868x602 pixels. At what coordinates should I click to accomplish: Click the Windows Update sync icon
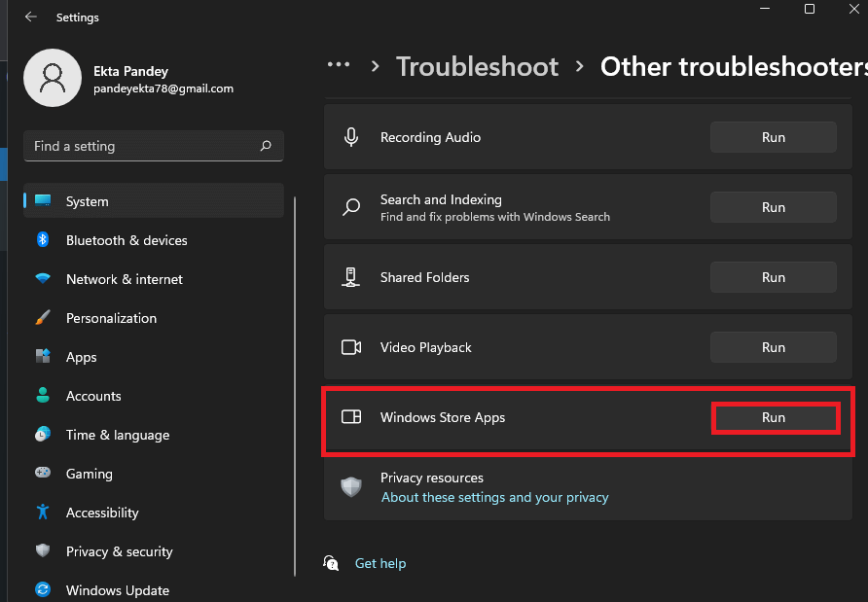click(43, 590)
